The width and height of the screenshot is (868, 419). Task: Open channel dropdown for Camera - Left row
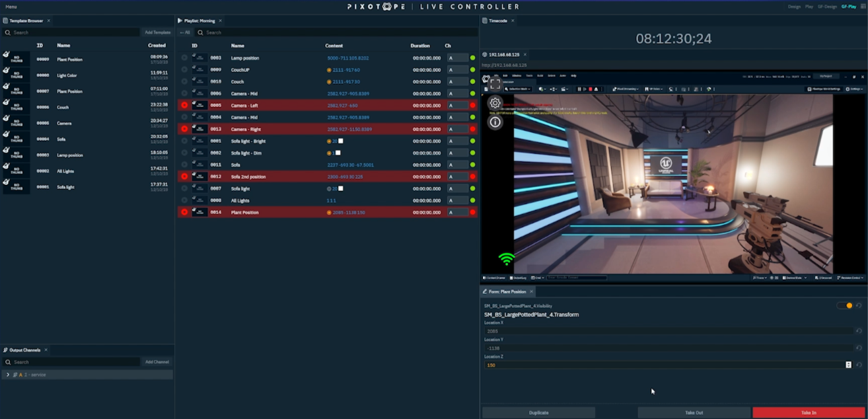point(457,106)
